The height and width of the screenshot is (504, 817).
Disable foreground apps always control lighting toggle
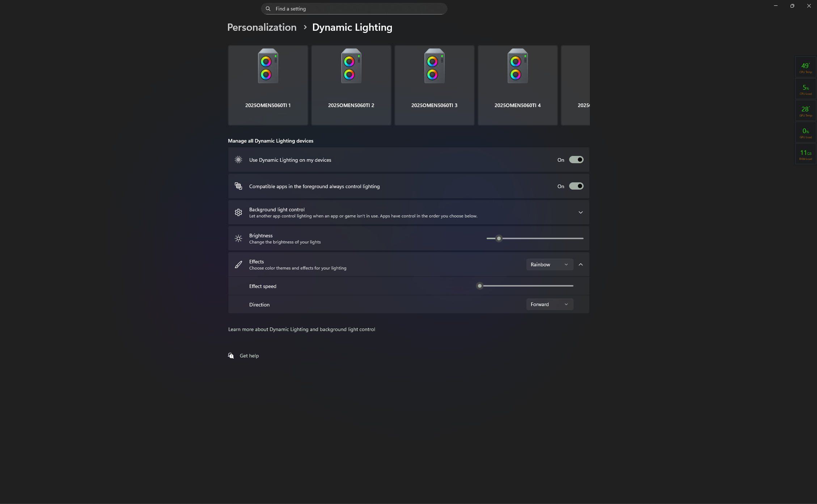tap(576, 186)
